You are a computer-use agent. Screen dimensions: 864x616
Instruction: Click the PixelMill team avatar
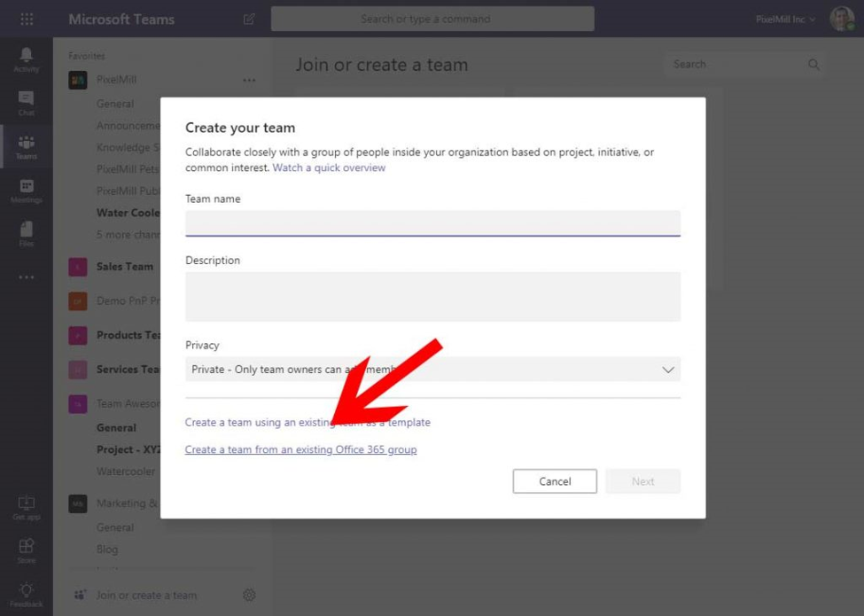[x=78, y=80]
